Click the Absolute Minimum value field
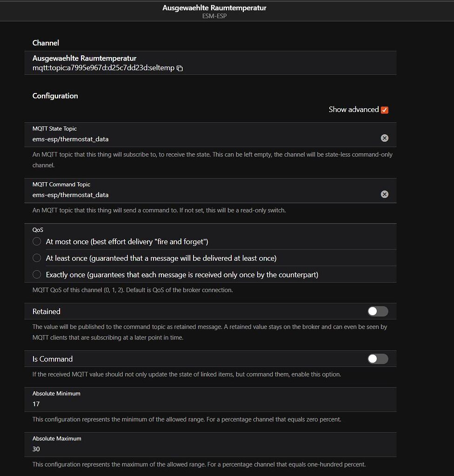This screenshot has width=454, height=476. (x=140, y=403)
